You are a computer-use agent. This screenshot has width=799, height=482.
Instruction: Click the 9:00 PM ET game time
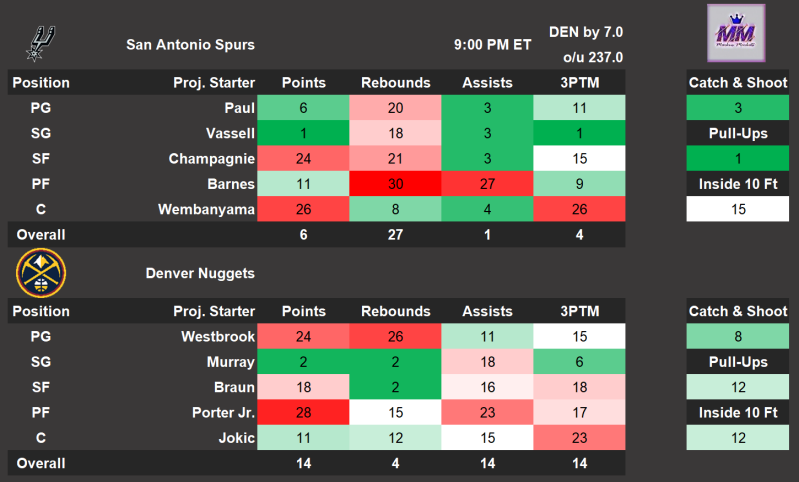pos(492,44)
